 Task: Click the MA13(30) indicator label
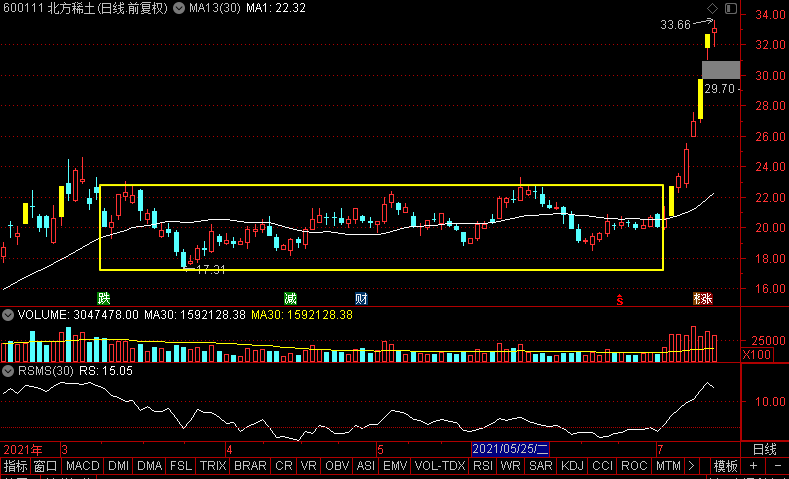[x=215, y=8]
